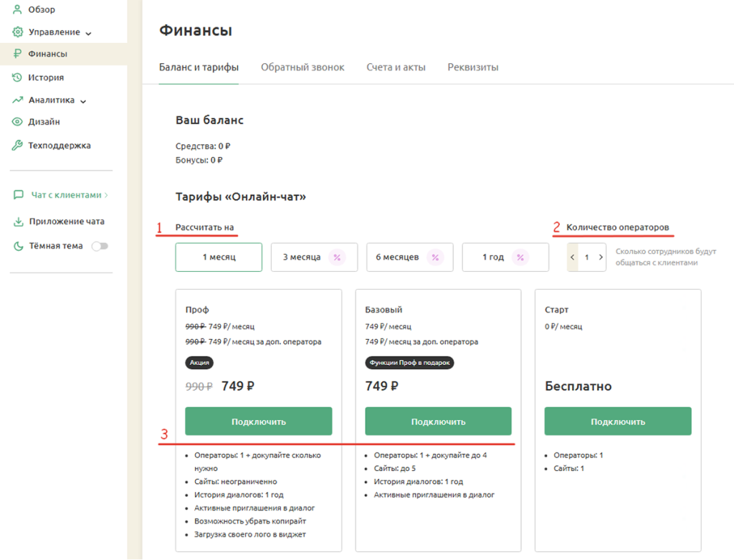Viewport: 734px width, 560px height.
Task: Click the operator count number field
Action: (586, 257)
